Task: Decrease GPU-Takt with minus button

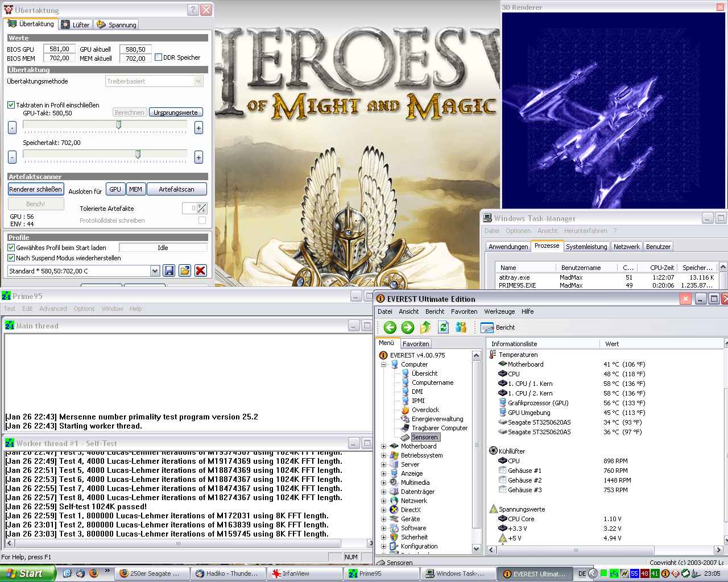Action: click(x=12, y=128)
